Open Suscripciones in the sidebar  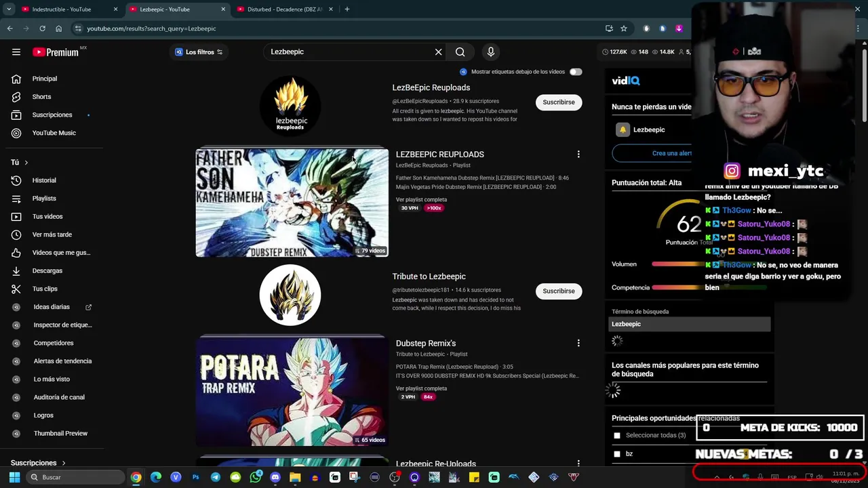click(x=52, y=115)
